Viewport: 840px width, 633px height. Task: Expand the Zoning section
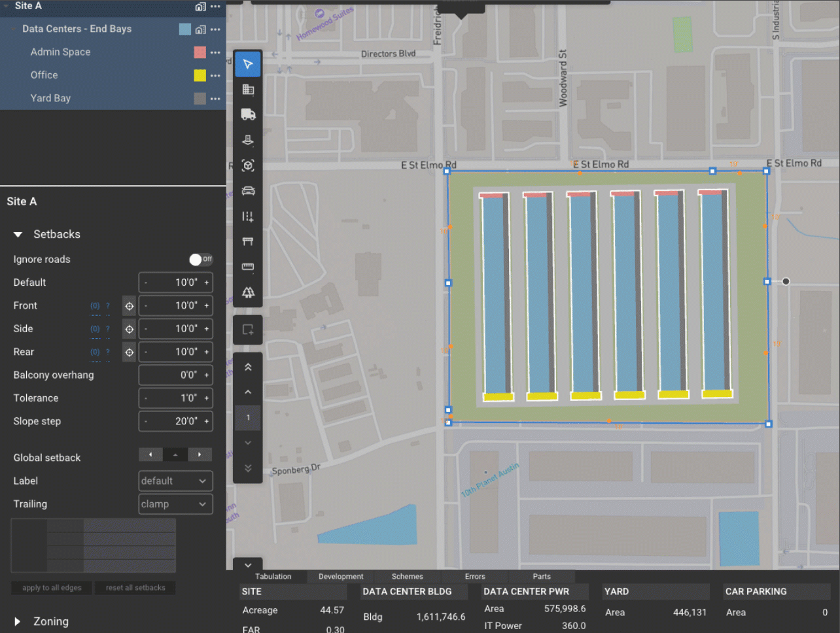coord(18,622)
